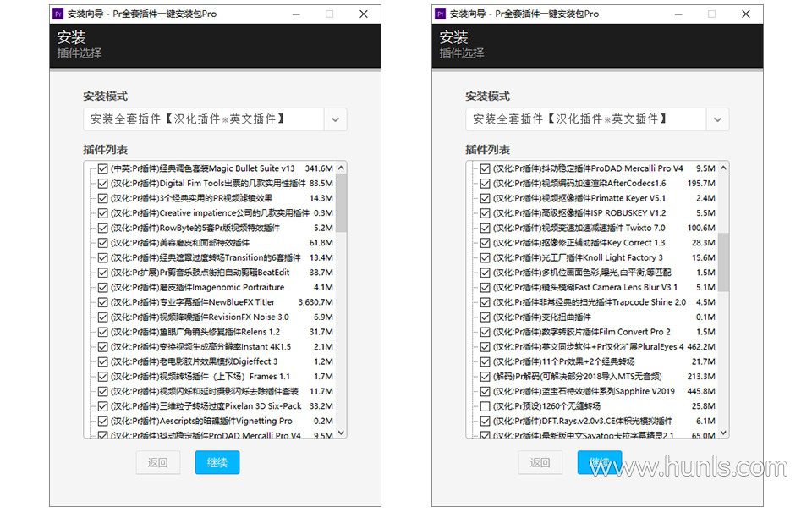Uncheck Vignetting Pro plugin checkbox
Screen dimensions: 812x513
(x=102, y=422)
